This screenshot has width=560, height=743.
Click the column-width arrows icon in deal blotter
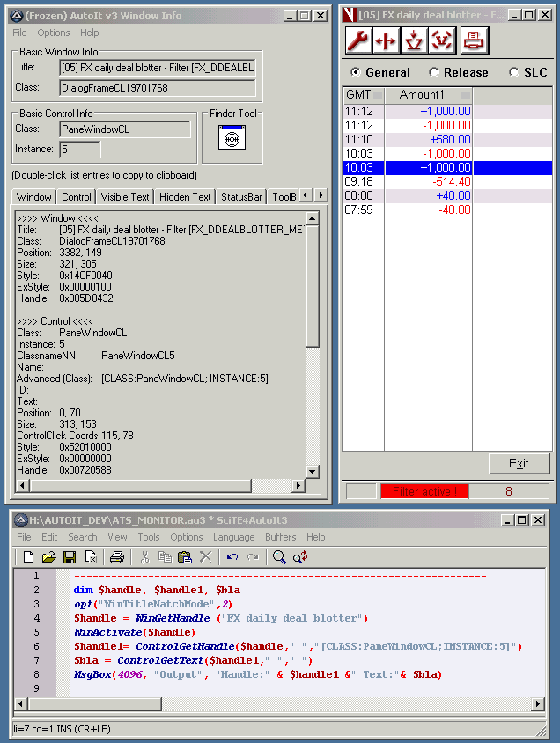(x=386, y=40)
